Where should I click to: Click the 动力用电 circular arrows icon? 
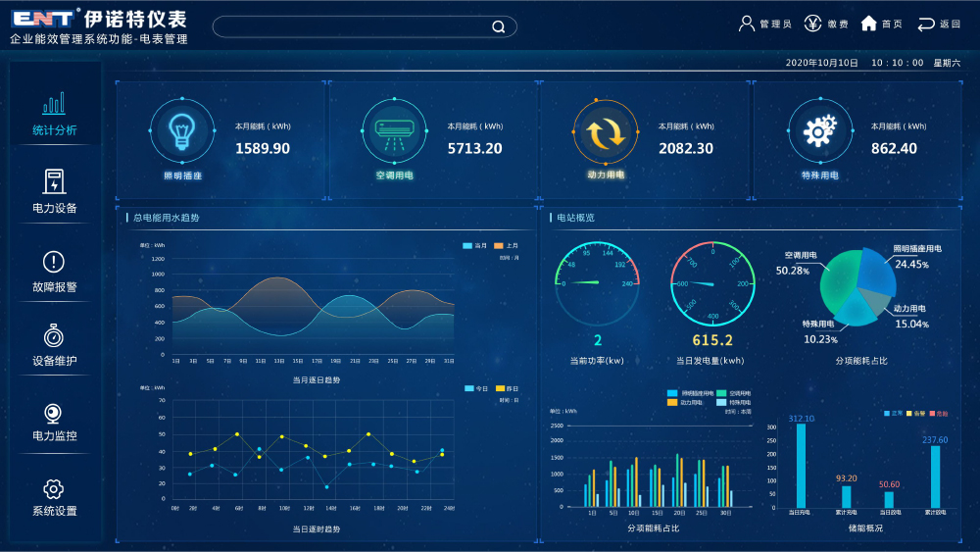(x=606, y=132)
